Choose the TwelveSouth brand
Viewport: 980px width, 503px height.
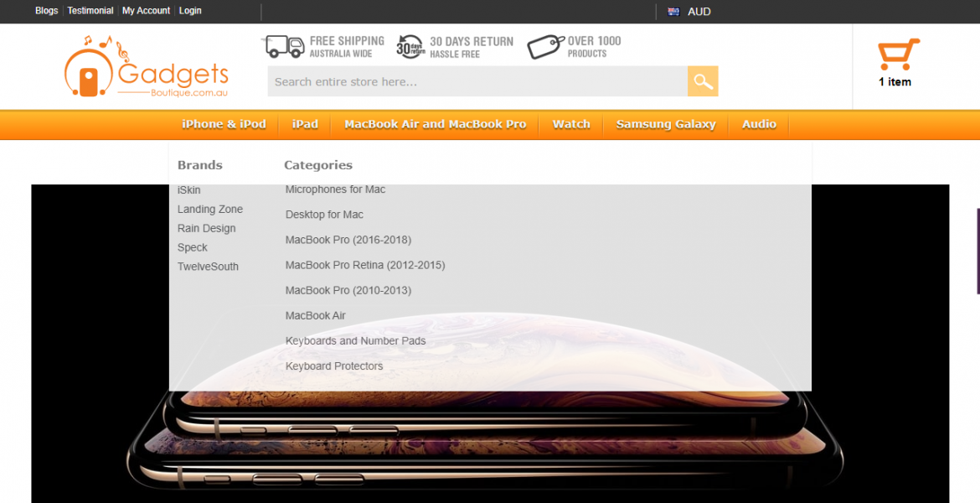pos(208,267)
